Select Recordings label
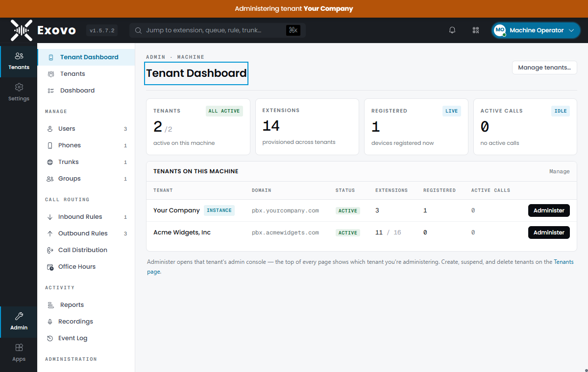This screenshot has height=372, width=588. pos(75,322)
